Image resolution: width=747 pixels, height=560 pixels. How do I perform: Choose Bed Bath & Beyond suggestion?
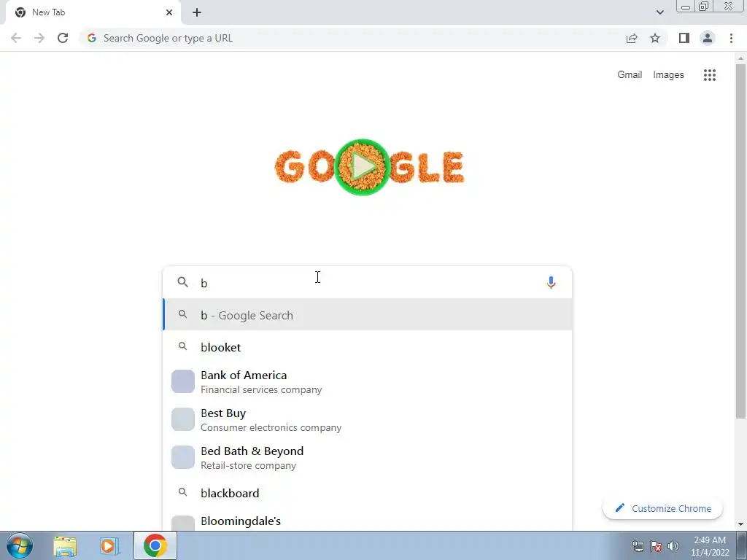click(x=367, y=458)
